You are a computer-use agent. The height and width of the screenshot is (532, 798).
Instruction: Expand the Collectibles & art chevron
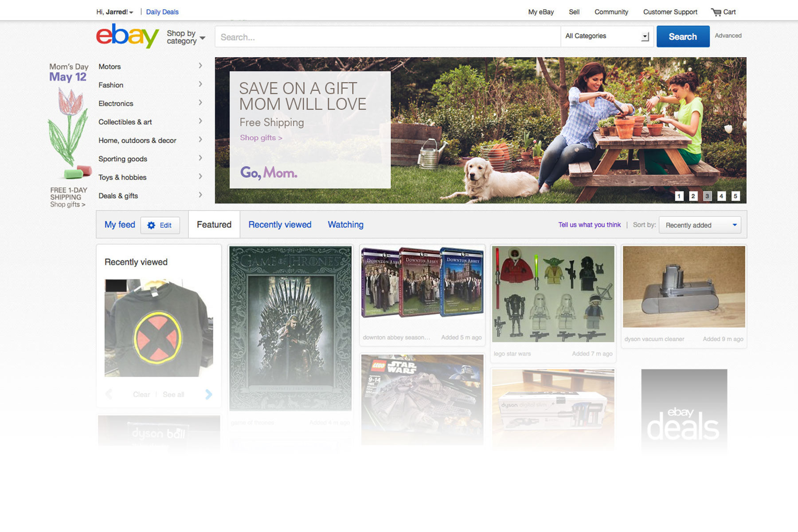(200, 121)
